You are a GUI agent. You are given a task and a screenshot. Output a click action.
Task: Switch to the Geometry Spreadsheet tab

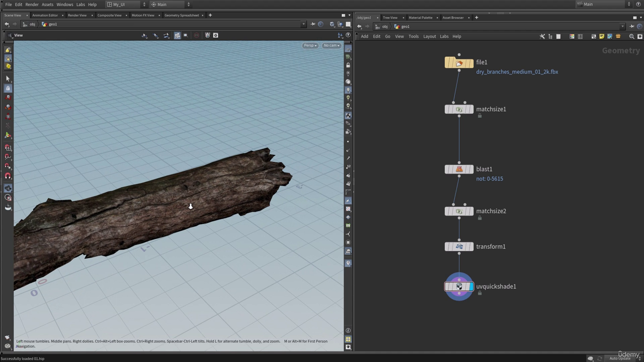coord(181,16)
